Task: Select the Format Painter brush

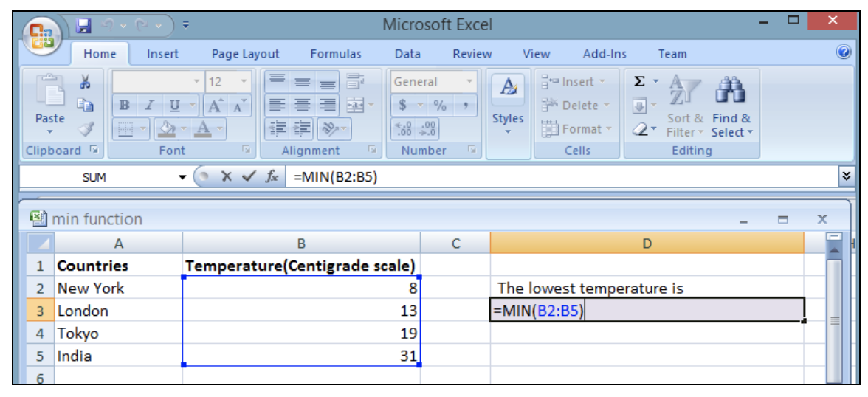Action: (x=86, y=129)
